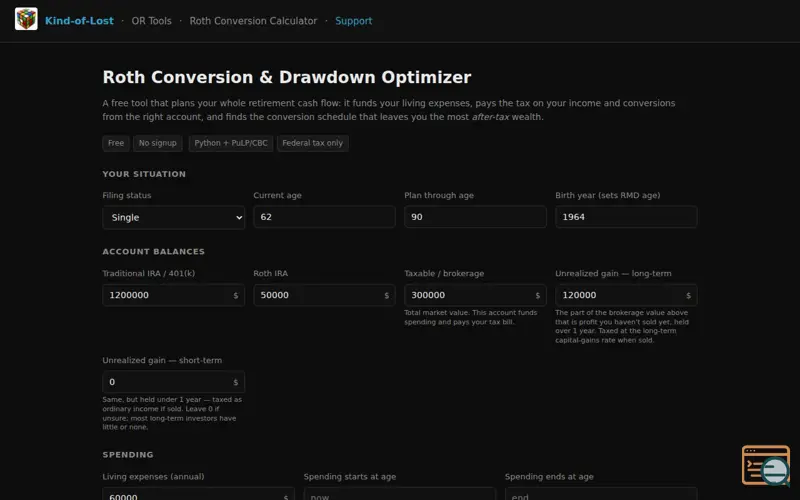Click the Total market value help text
The image size is (800, 500).
pos(470,317)
